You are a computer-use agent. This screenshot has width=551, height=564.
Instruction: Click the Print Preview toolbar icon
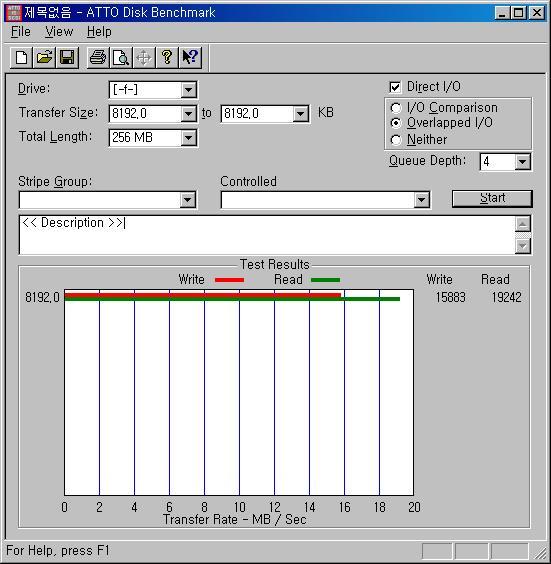pos(121,57)
